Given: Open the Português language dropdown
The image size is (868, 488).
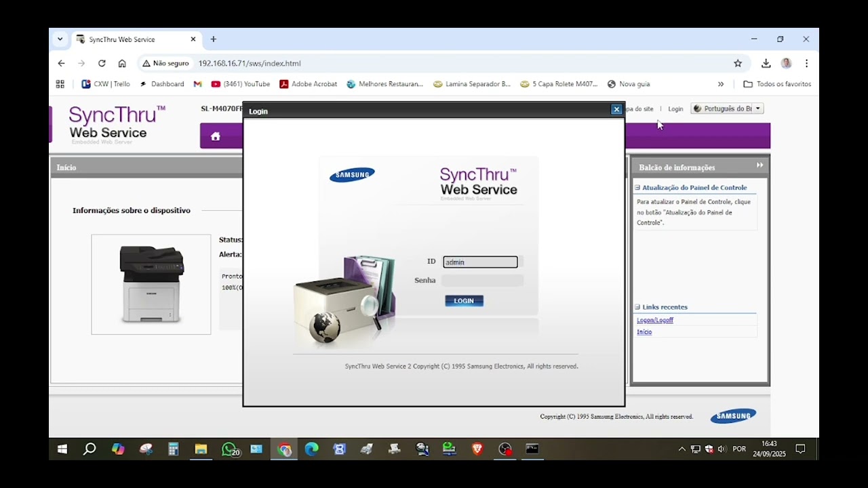Looking at the screenshot, I should coord(727,108).
